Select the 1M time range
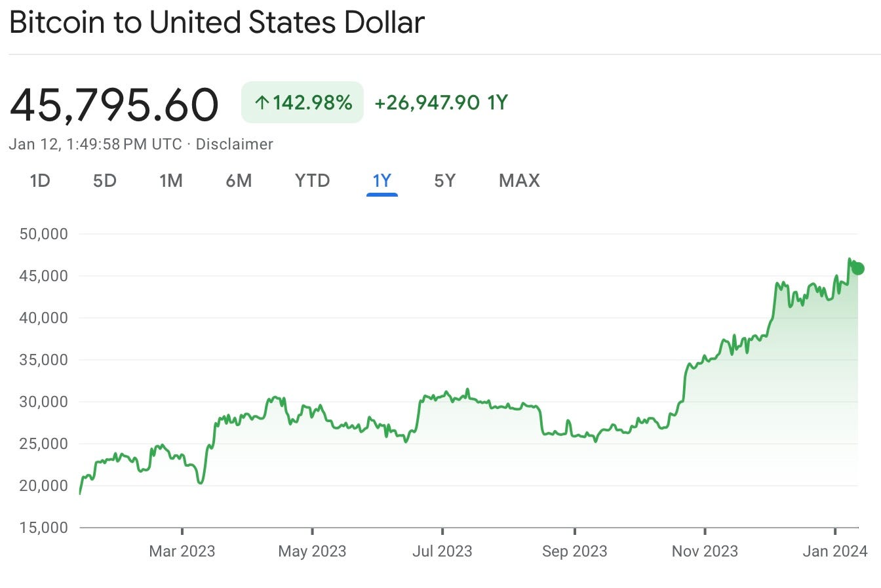The width and height of the screenshot is (881, 588). coord(172,181)
